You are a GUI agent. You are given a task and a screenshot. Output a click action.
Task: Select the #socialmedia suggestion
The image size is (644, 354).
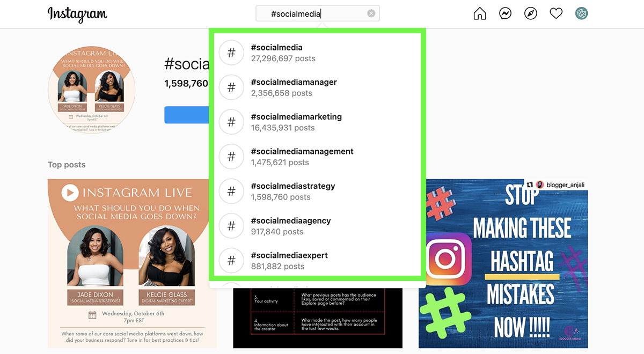pyautogui.click(x=277, y=53)
